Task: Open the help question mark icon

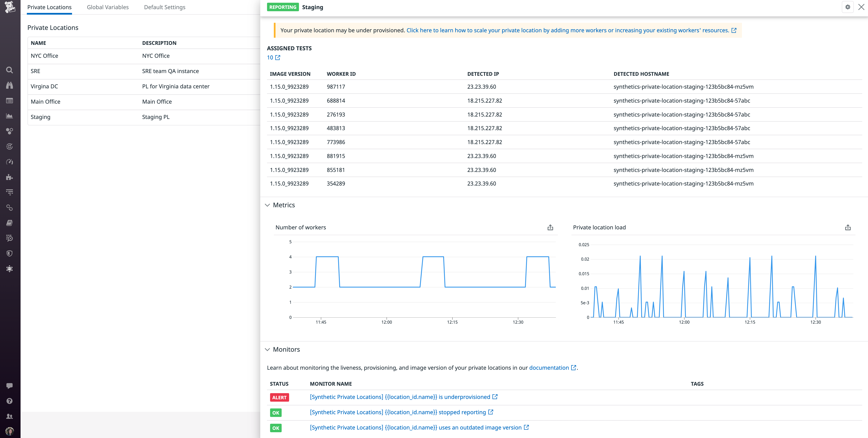Action: 10,401
